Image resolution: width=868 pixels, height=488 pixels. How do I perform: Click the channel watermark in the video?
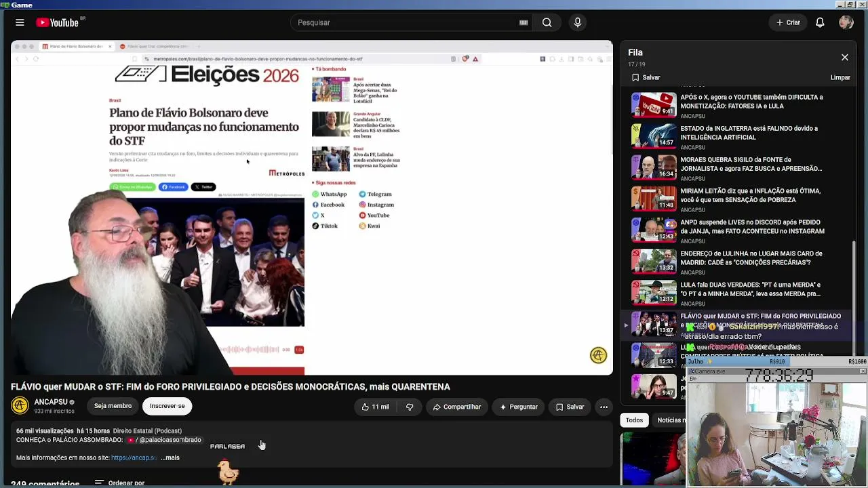pos(598,355)
